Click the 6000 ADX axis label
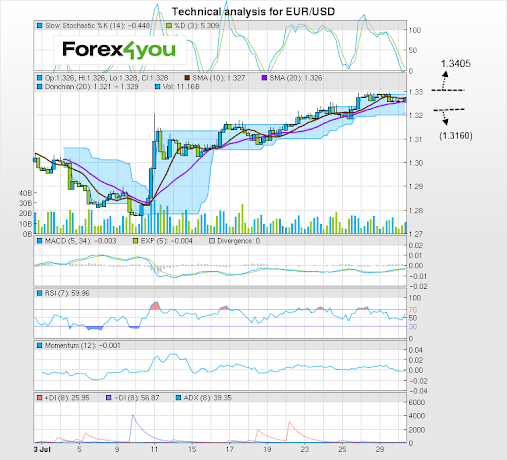 [417, 402]
